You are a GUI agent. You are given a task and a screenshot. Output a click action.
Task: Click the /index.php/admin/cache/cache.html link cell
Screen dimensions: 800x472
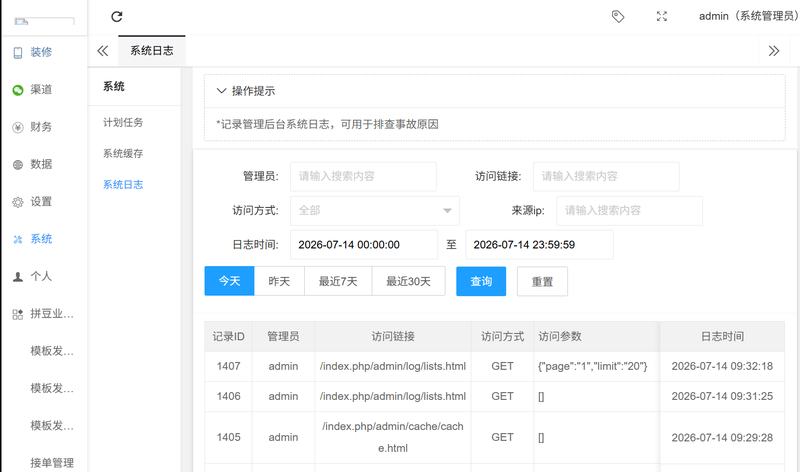click(x=393, y=437)
